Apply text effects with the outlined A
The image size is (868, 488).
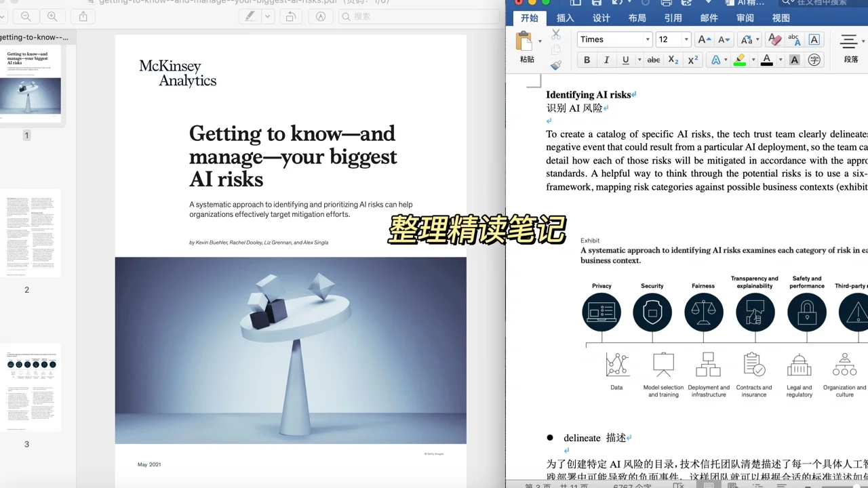click(x=715, y=60)
